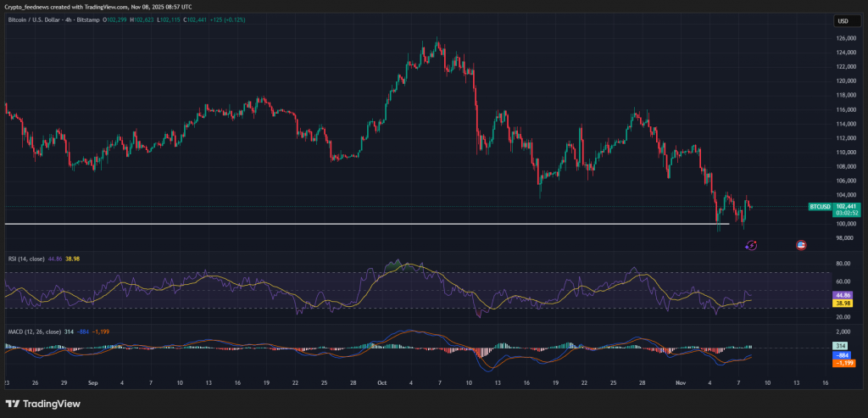Click 126,000 on the price scale

click(843, 38)
